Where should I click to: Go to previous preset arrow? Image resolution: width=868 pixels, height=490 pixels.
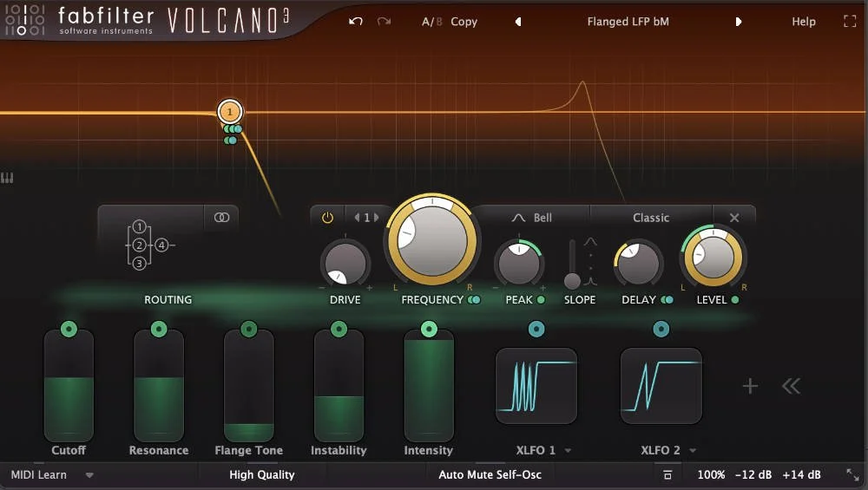(x=518, y=22)
